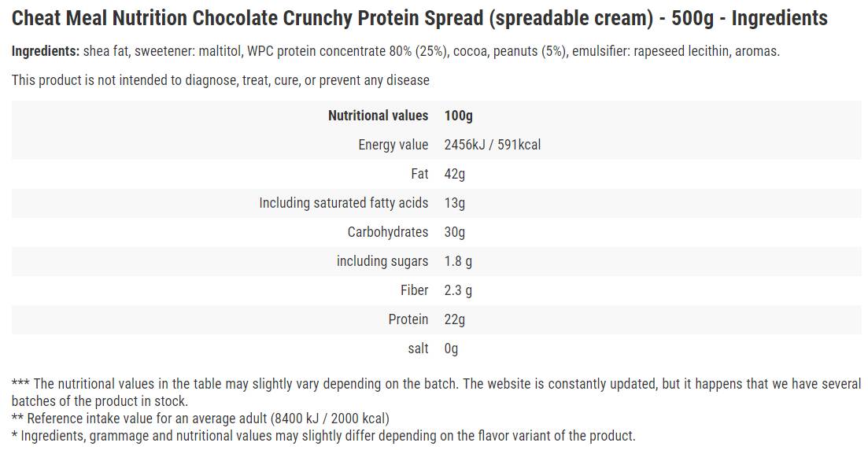This screenshot has width=868, height=450.
Task: Click the "Protein" row label
Action: pos(408,319)
